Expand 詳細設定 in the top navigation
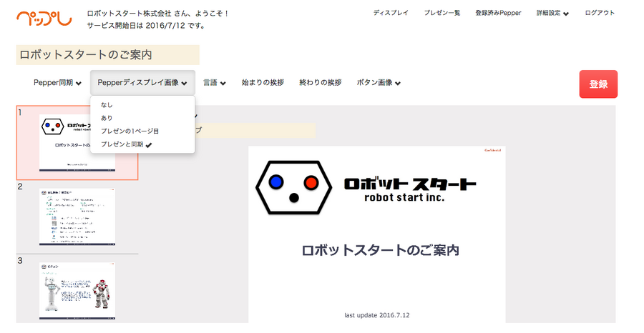 [552, 13]
